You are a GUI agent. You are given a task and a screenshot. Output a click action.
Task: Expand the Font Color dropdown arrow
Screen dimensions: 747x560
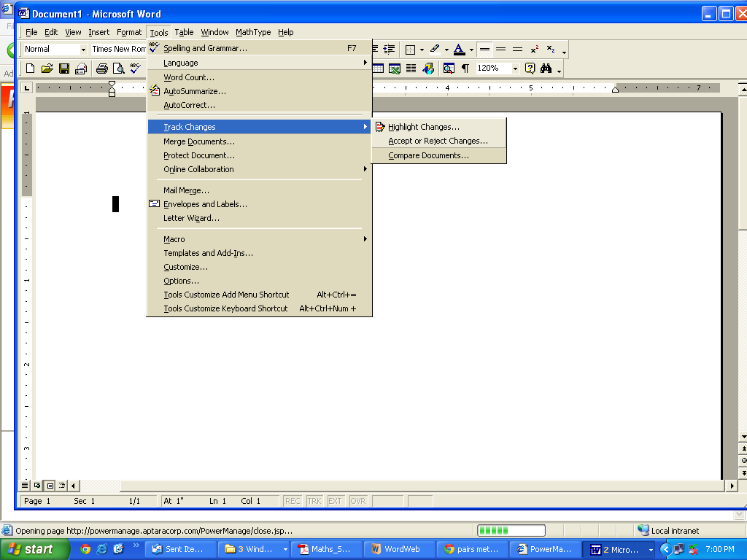[x=471, y=50]
